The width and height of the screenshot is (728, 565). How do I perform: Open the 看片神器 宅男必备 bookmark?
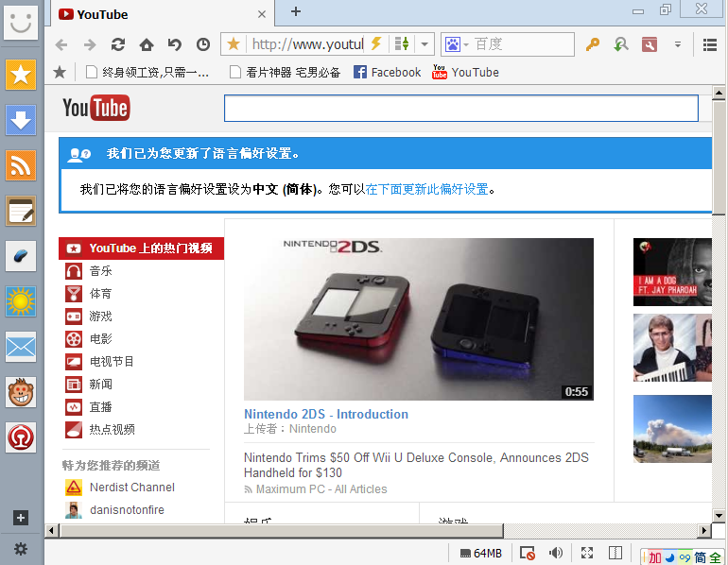point(286,73)
